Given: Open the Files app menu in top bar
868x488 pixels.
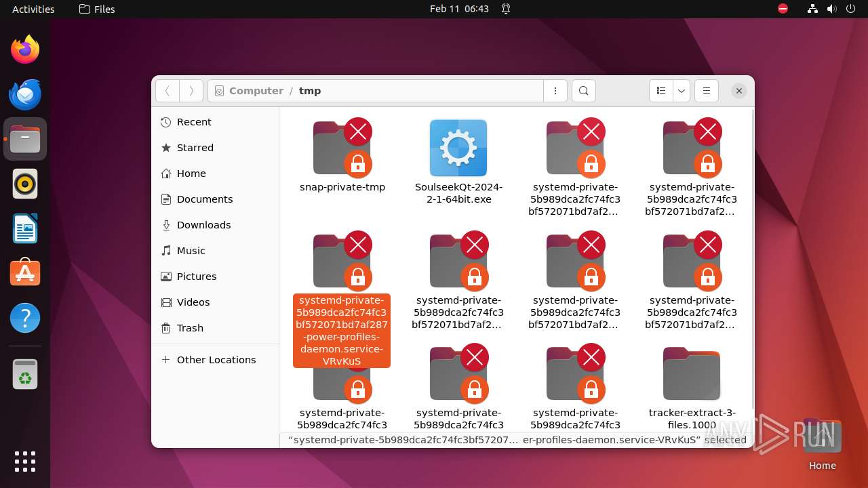Looking at the screenshot, I should 97,9.
